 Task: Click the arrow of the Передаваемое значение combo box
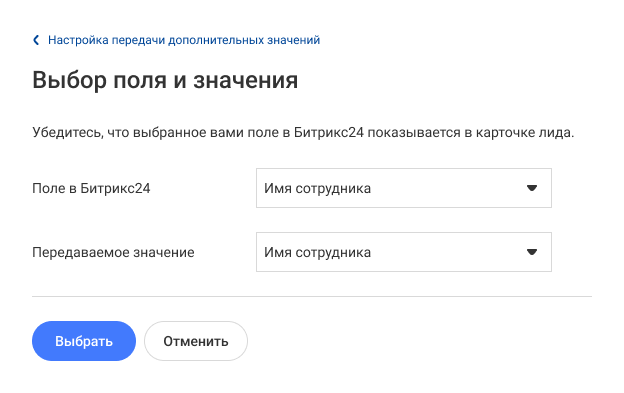point(532,252)
